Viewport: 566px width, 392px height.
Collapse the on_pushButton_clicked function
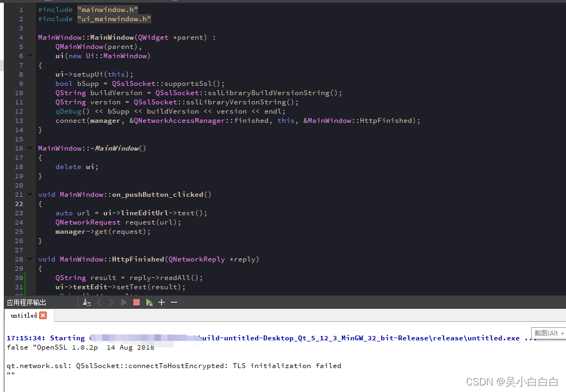29,195
